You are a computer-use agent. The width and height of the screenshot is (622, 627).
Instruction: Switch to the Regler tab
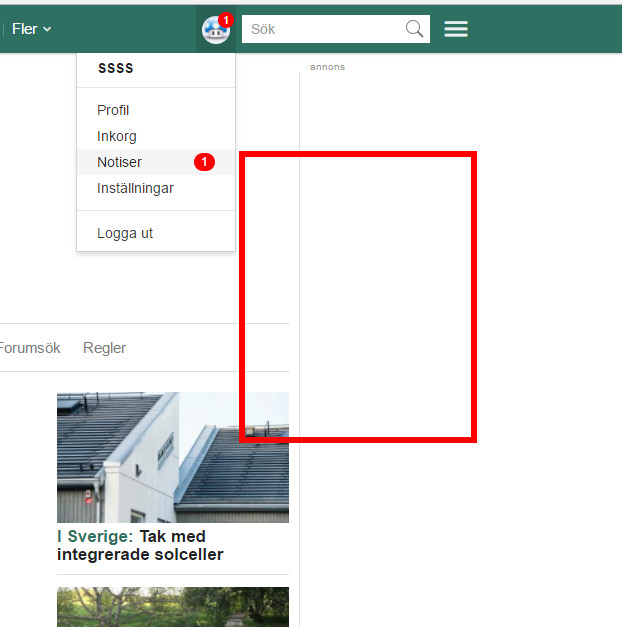tap(105, 348)
